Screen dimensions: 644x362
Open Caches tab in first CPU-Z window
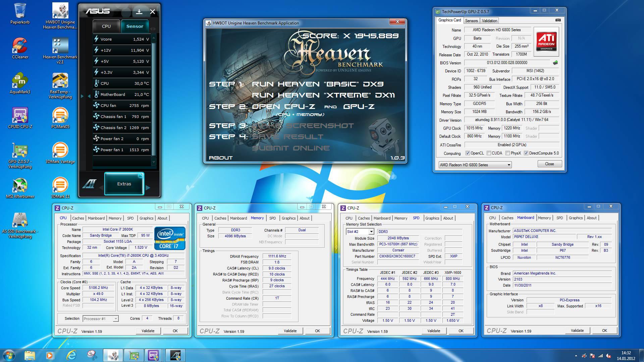(x=78, y=218)
